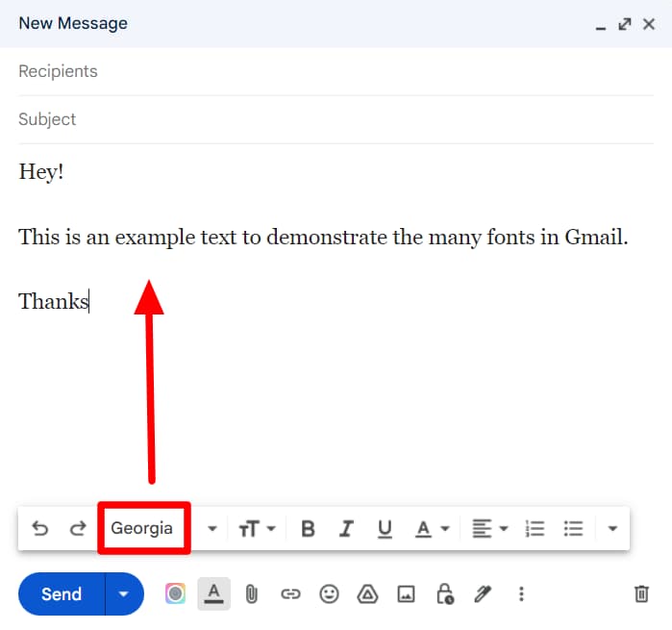Open the text size dropdown
Screen dimensions: 672x630
(x=257, y=528)
